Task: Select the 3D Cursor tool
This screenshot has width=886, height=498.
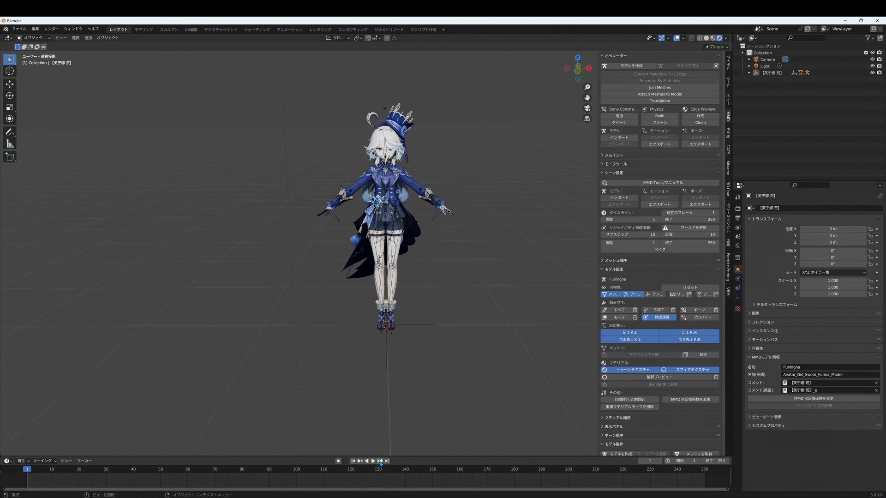Action: pos(10,71)
